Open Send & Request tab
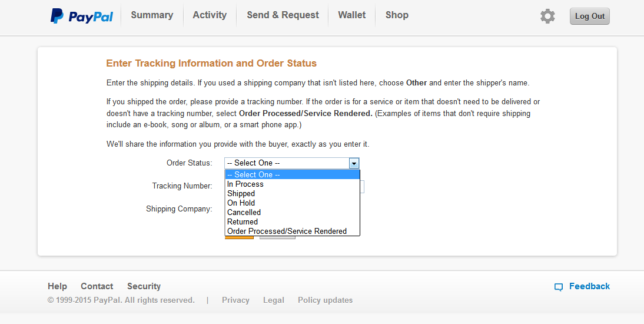Screen dimensions: 644x324 click(283, 15)
